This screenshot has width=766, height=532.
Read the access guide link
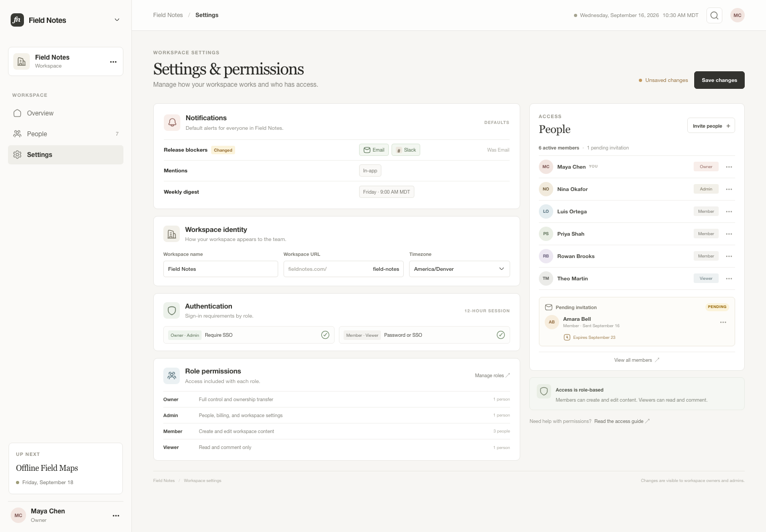[x=622, y=421]
